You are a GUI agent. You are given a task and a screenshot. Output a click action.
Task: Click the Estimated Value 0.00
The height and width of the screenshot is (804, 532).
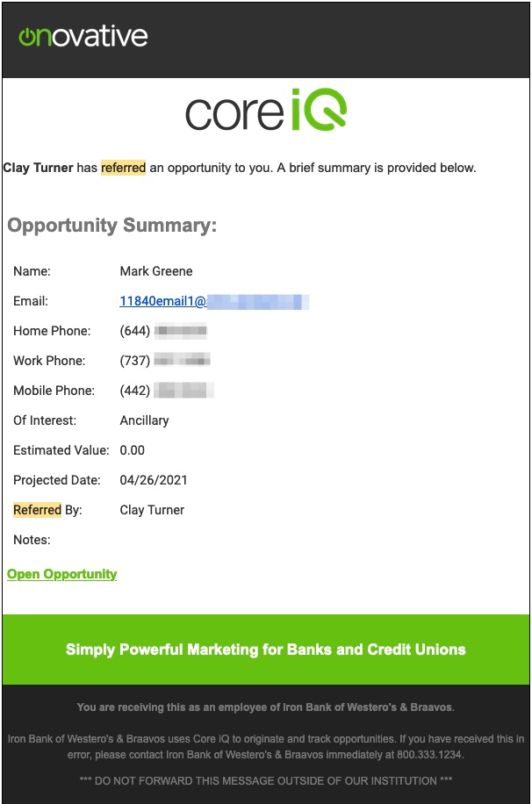coord(132,450)
